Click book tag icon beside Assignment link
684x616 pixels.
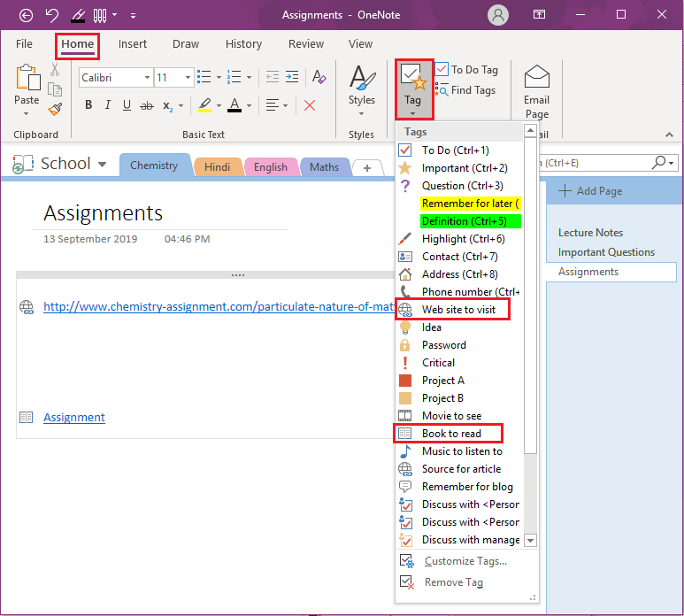click(27, 418)
